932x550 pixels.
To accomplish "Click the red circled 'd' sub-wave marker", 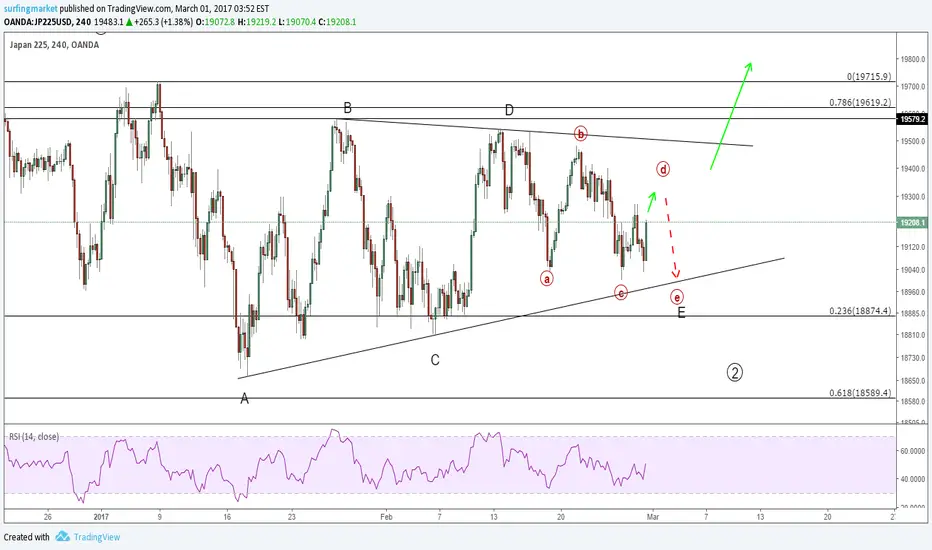I will [663, 169].
